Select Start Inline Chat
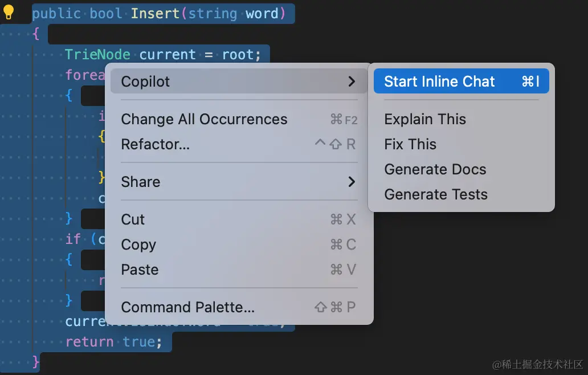The width and height of the screenshot is (588, 375). point(439,81)
